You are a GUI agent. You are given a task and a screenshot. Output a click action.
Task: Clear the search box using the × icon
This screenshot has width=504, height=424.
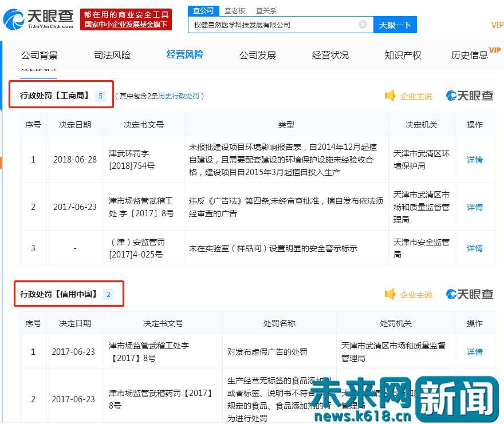[x=363, y=25]
